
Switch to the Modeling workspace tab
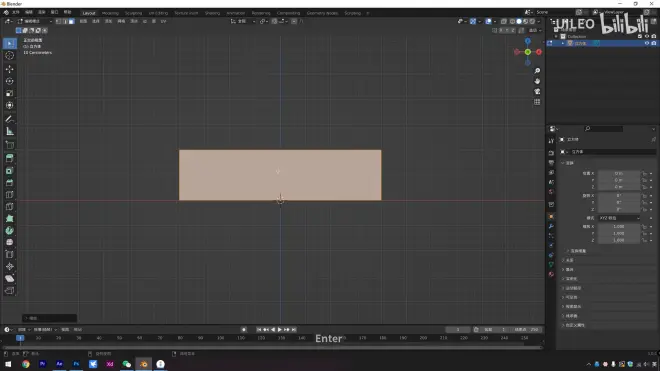pos(110,13)
